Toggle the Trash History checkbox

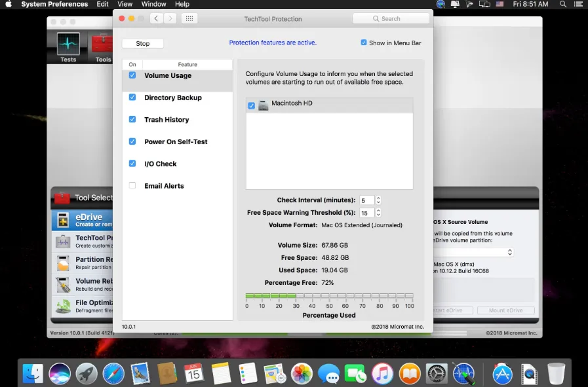coord(132,120)
